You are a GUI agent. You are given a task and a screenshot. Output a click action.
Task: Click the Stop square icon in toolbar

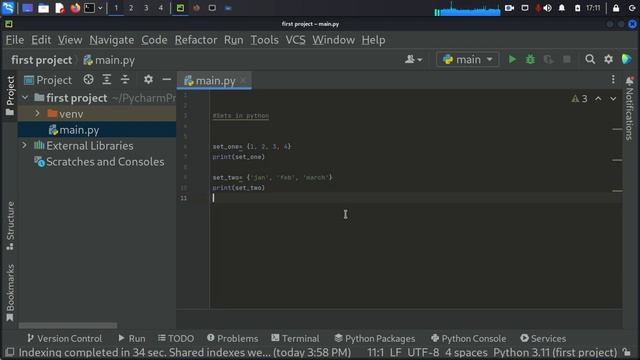(x=567, y=60)
